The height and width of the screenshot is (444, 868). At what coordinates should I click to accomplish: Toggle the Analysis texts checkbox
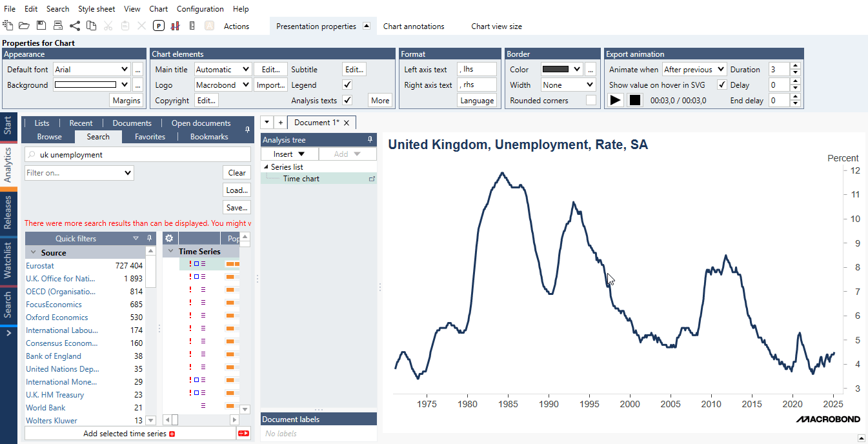click(347, 100)
